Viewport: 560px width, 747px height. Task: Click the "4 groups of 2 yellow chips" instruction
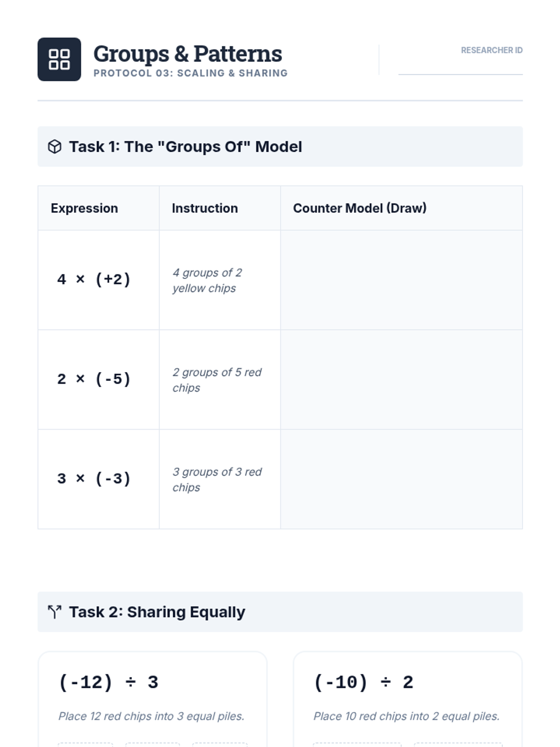pos(207,280)
